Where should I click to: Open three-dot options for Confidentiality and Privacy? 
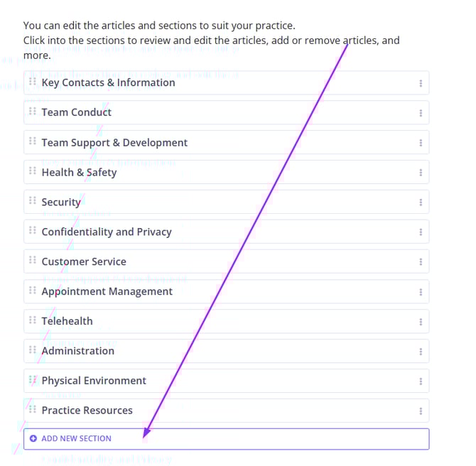click(421, 232)
